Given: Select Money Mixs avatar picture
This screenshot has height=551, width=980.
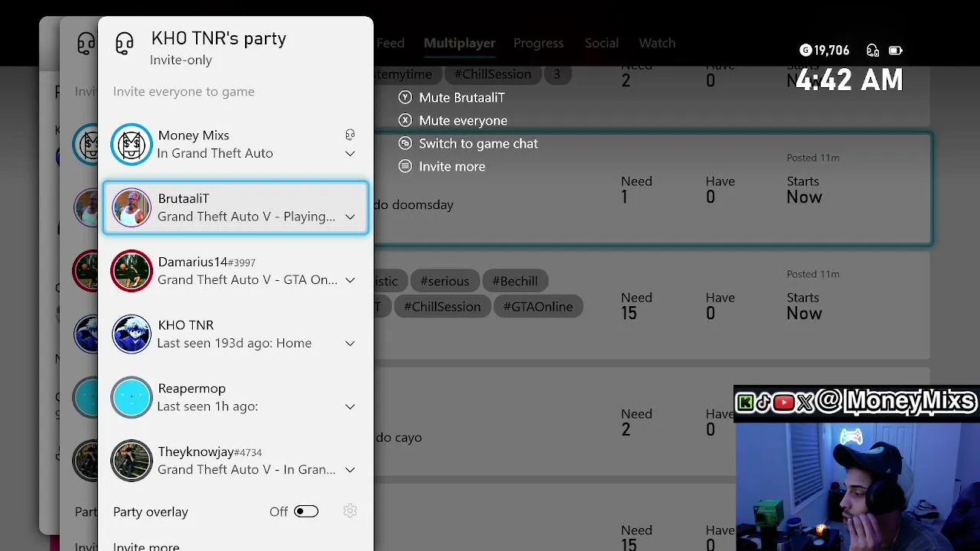Looking at the screenshot, I should coord(132,144).
